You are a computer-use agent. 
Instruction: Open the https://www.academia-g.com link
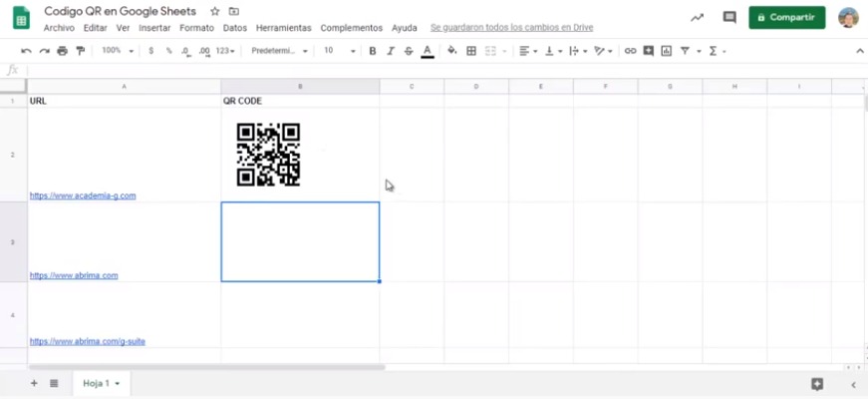[83, 196]
